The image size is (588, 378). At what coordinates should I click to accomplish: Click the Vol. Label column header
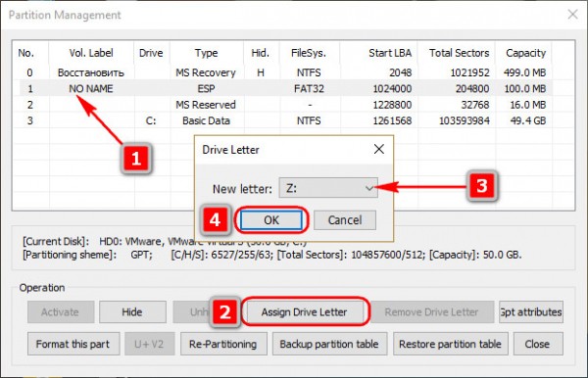(91, 53)
